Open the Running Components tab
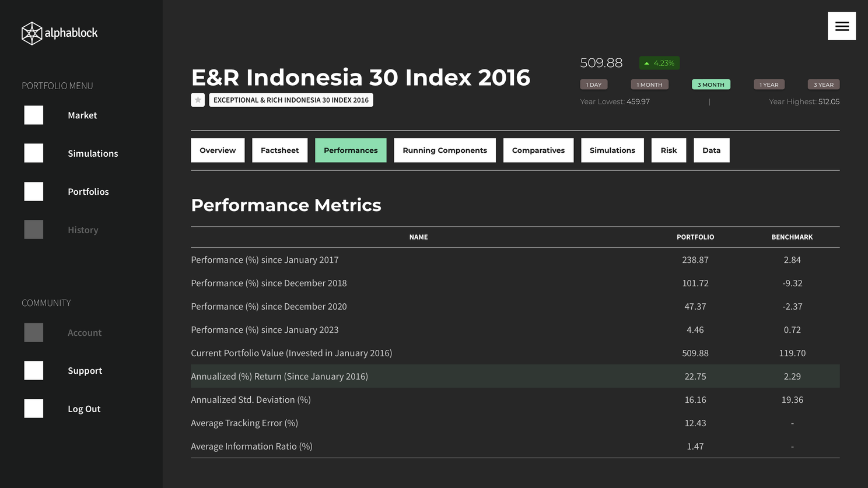 (444, 150)
